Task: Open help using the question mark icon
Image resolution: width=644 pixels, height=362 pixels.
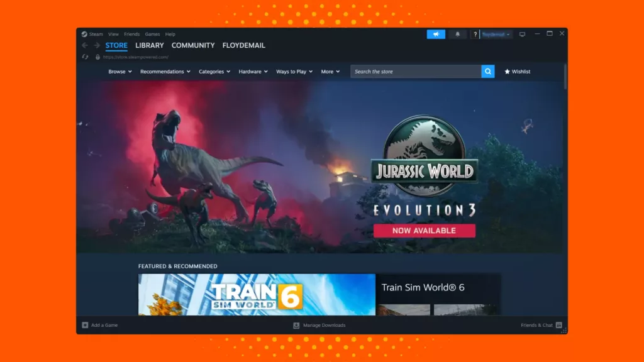Action: pyautogui.click(x=475, y=34)
